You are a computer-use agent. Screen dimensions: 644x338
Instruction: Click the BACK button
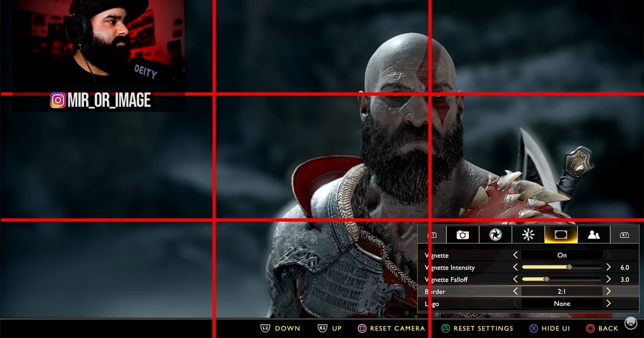[603, 328]
